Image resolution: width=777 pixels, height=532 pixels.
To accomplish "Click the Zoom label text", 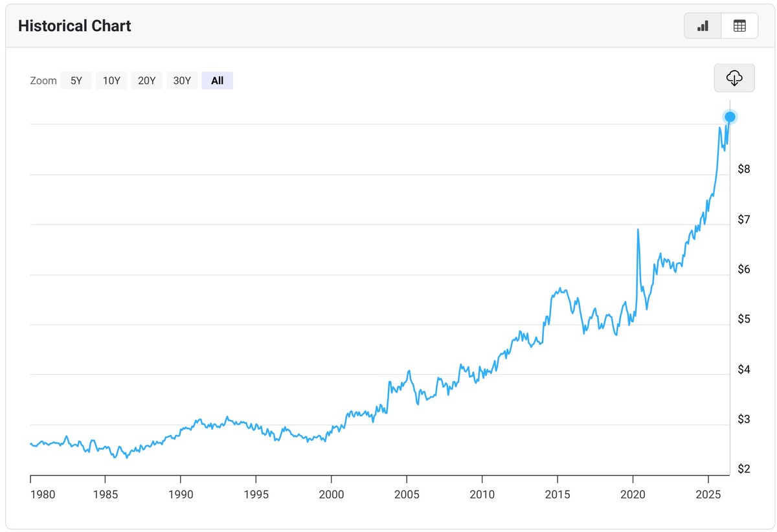I will 43,81.
